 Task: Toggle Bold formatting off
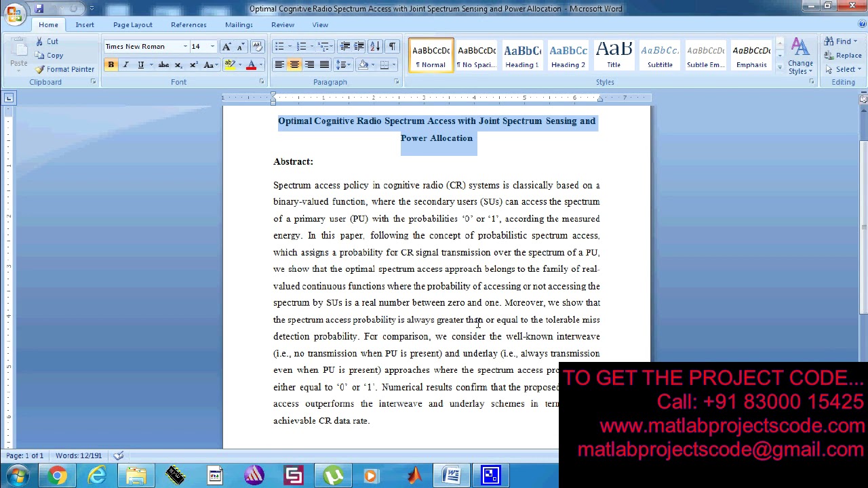tap(111, 65)
